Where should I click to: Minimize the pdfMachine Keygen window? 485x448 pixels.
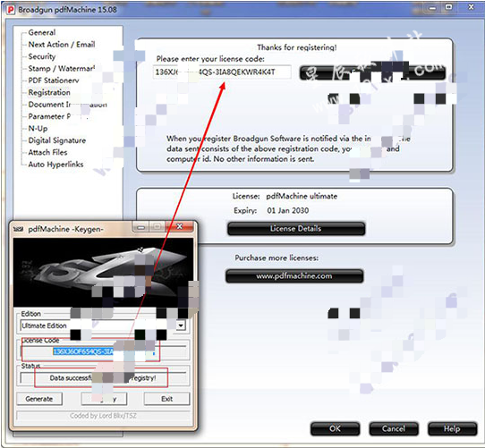(x=141, y=227)
